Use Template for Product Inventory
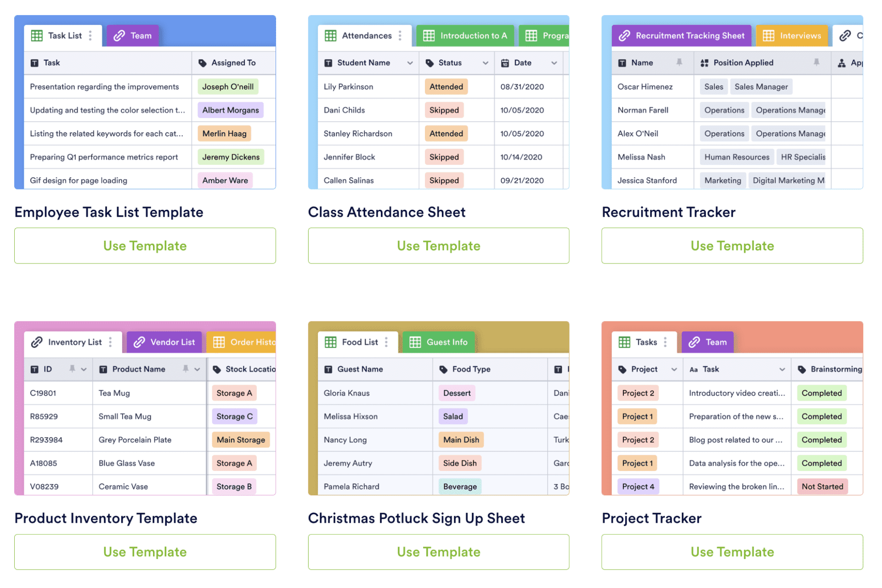 pyautogui.click(x=145, y=552)
